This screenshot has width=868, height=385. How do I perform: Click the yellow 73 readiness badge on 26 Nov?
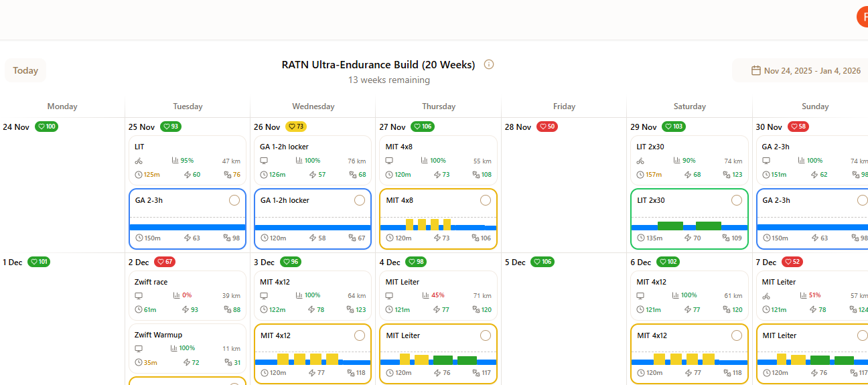[x=296, y=127]
